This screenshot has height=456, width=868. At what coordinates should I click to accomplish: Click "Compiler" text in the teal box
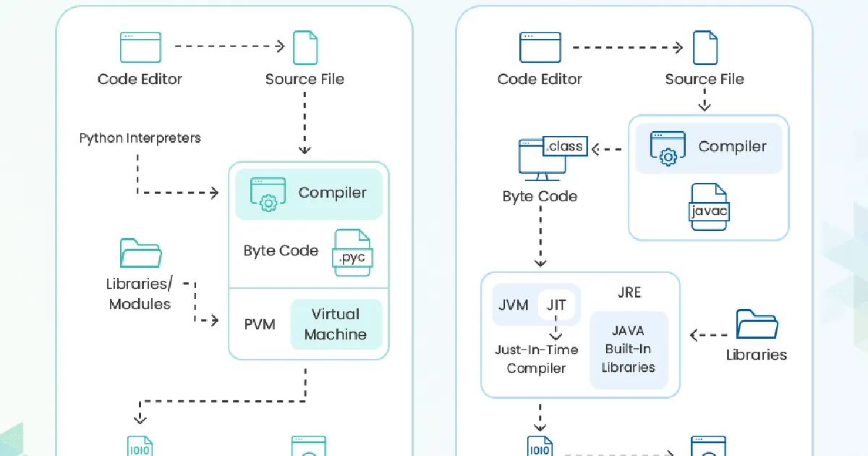(x=333, y=193)
